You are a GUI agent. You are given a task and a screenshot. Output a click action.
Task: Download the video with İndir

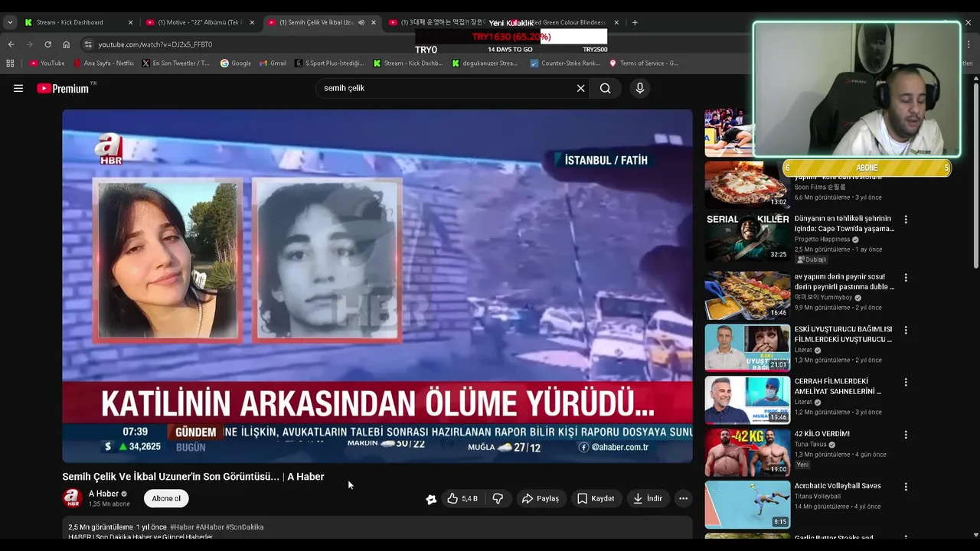(x=647, y=498)
